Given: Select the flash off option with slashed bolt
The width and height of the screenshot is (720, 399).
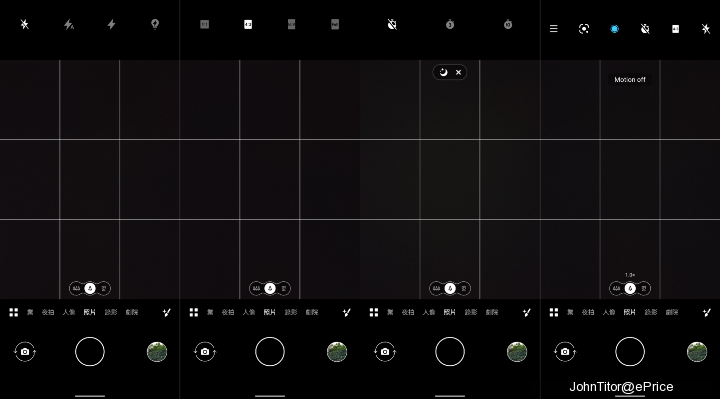Looking at the screenshot, I should (x=25, y=24).
